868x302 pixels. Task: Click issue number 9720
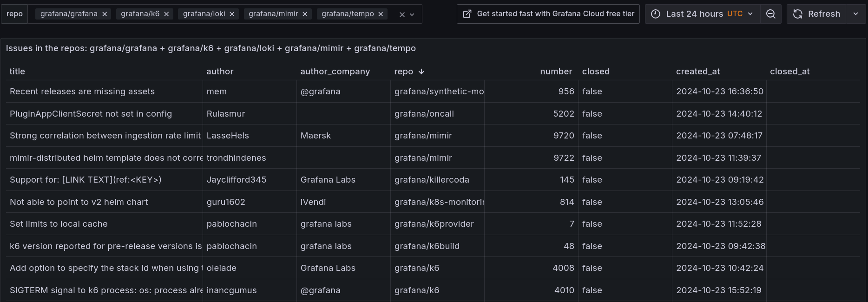(x=564, y=136)
